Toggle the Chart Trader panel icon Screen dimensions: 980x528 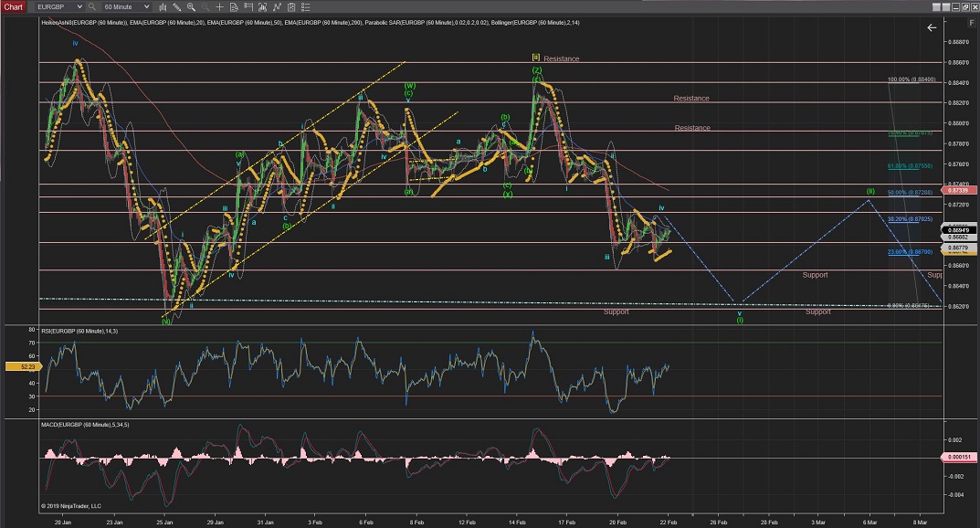coord(248,7)
